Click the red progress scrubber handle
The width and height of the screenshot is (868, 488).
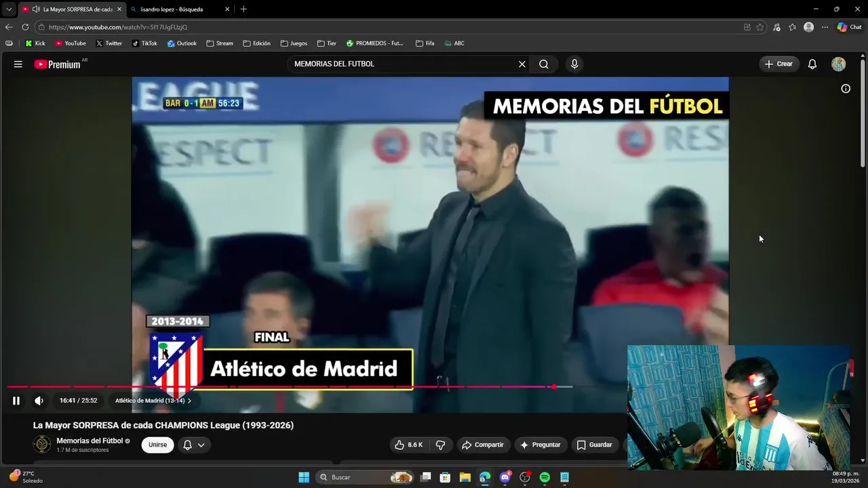553,387
